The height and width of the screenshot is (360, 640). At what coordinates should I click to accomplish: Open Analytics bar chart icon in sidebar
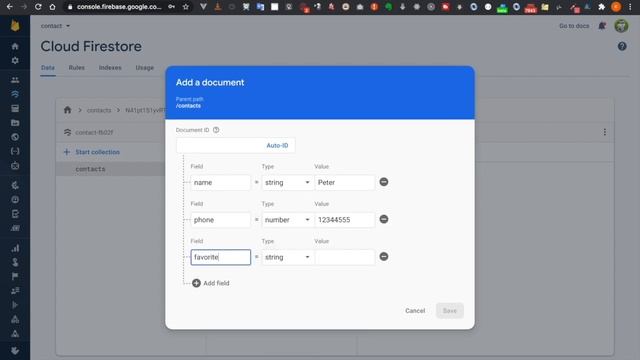(15, 248)
